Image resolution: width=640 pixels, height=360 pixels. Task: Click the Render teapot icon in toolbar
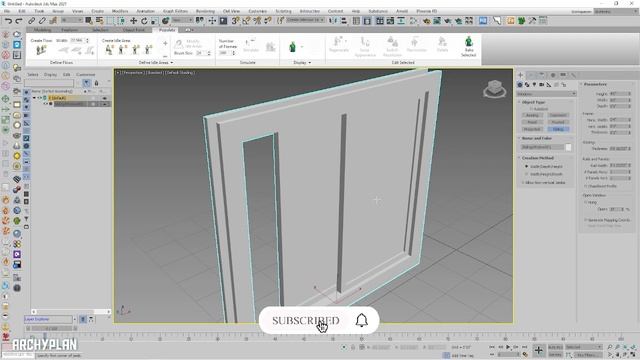point(448,21)
